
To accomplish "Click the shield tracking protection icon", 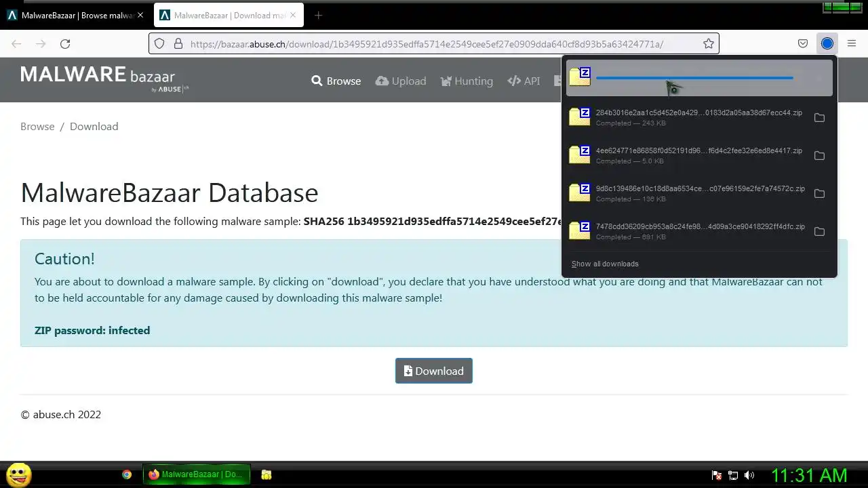I will tap(159, 43).
